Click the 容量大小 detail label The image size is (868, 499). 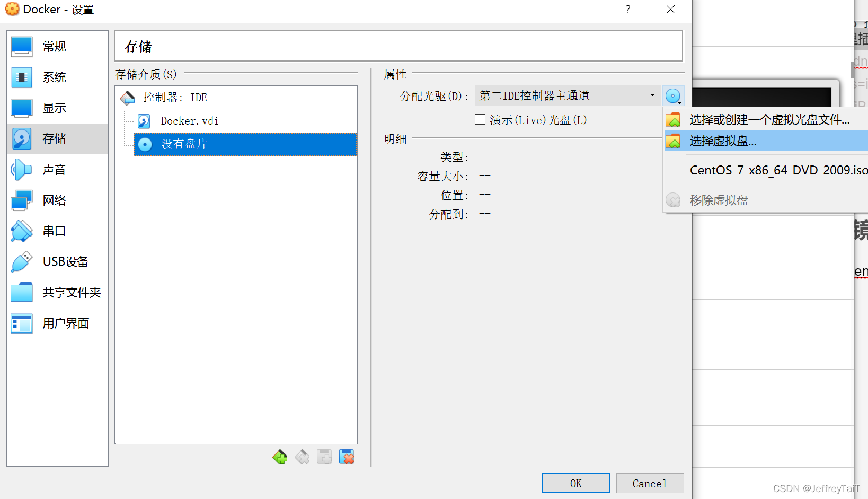pyautogui.click(x=443, y=176)
